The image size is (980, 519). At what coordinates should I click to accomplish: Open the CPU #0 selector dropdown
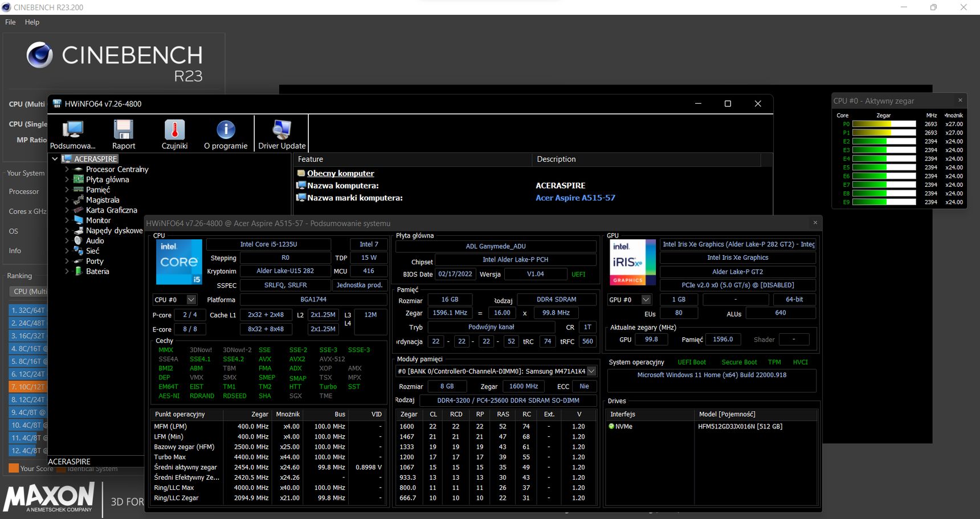(191, 300)
